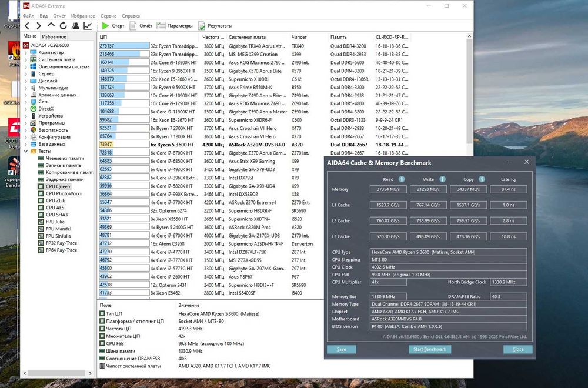Open the user profile toolbar icon
The height and width of the screenshot is (388, 588).
coord(75,26)
